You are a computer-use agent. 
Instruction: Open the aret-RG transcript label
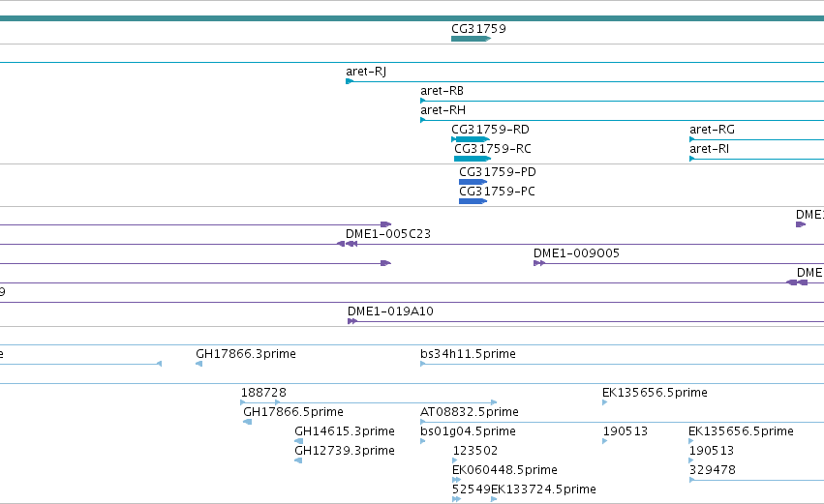(x=712, y=130)
